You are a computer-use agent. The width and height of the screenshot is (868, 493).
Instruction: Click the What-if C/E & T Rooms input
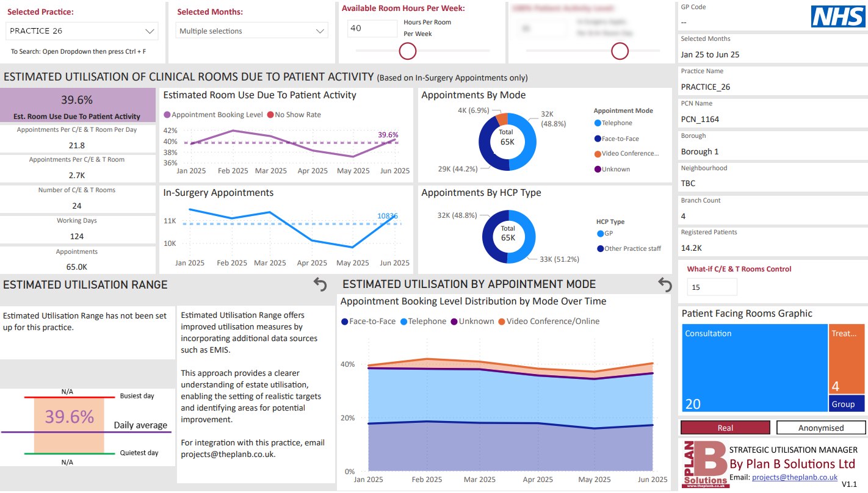(x=712, y=287)
